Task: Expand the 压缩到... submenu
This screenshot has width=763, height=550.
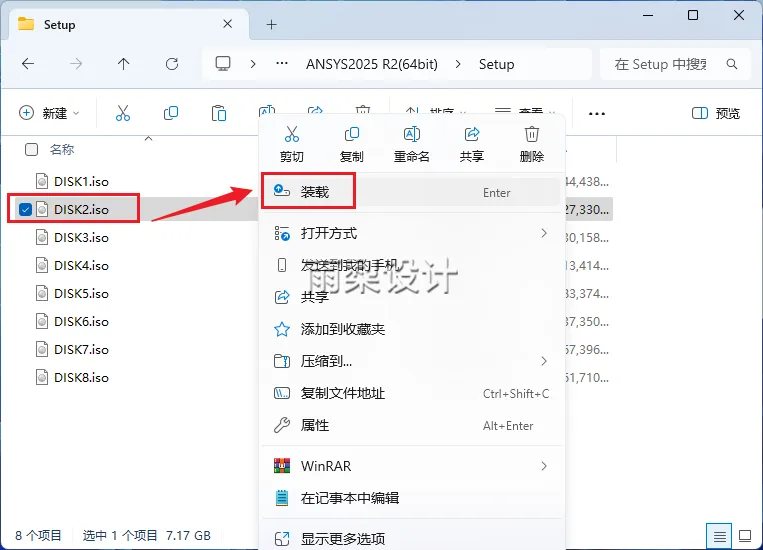Action: pyautogui.click(x=544, y=361)
